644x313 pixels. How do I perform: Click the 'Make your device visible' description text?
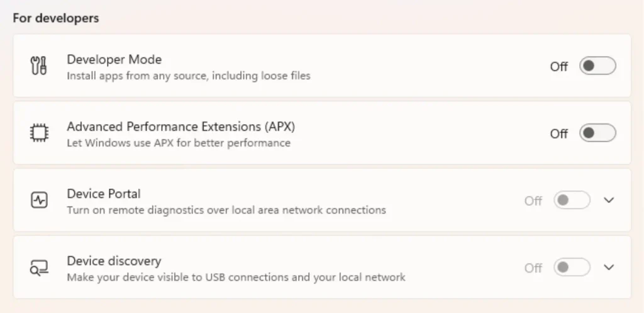click(236, 277)
